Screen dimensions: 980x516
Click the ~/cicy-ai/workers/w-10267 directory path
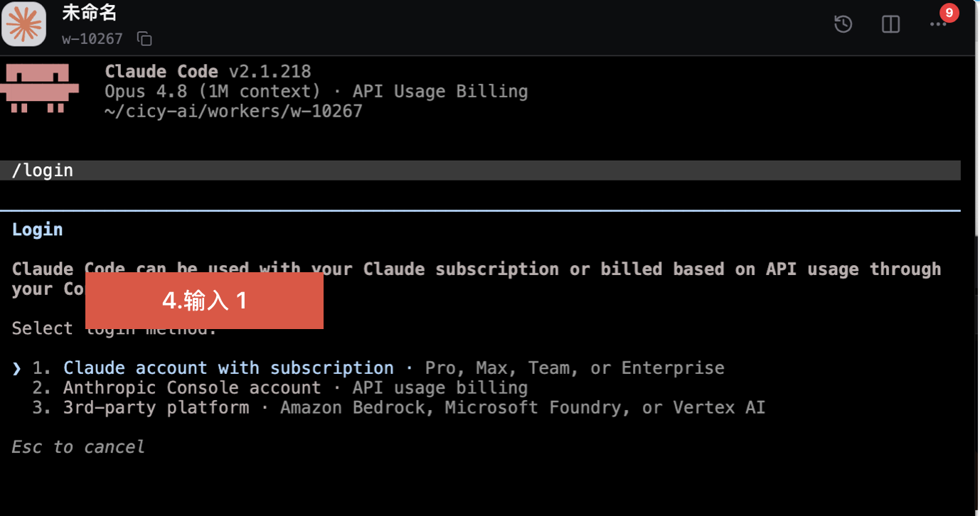click(233, 112)
